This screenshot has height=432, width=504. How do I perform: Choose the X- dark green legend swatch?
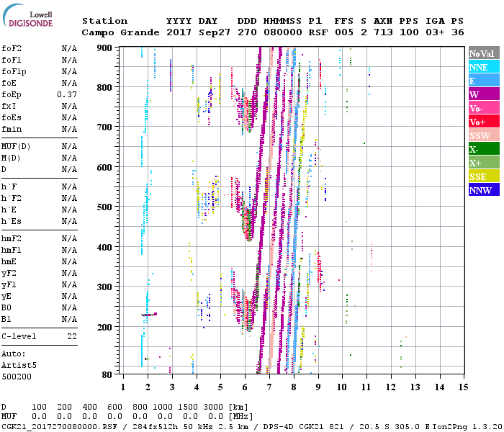(483, 149)
